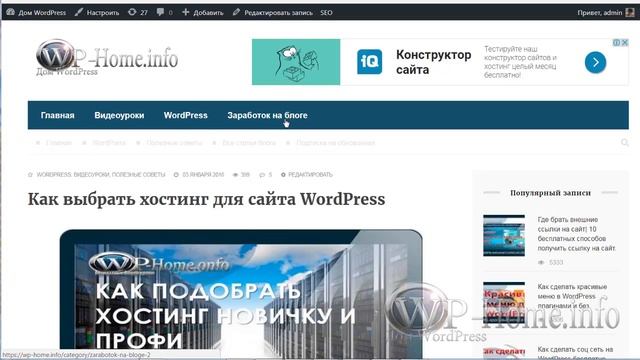Image resolution: width=640 pixels, height=360 pixels.
Task: Click the featured hosting article image
Action: [241, 294]
